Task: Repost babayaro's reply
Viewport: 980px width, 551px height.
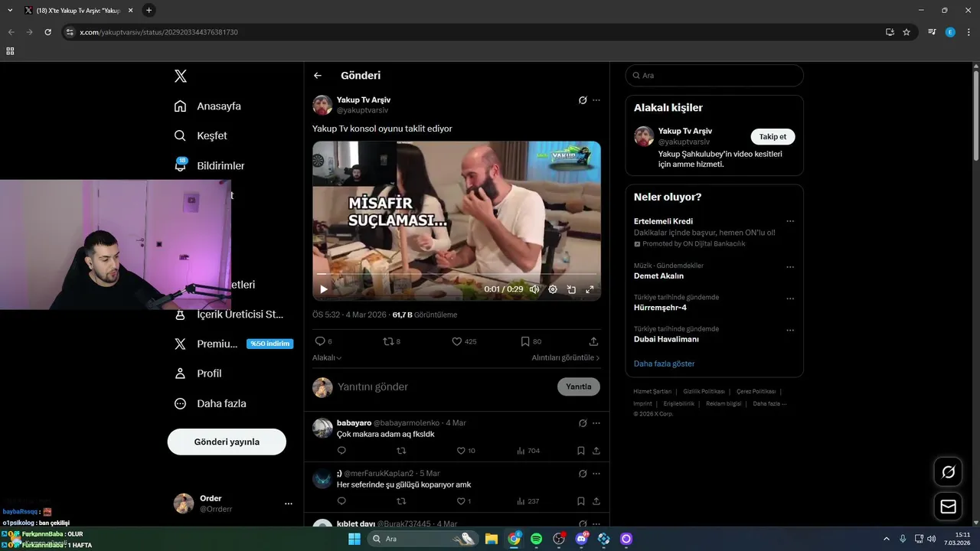Action: [401, 451]
